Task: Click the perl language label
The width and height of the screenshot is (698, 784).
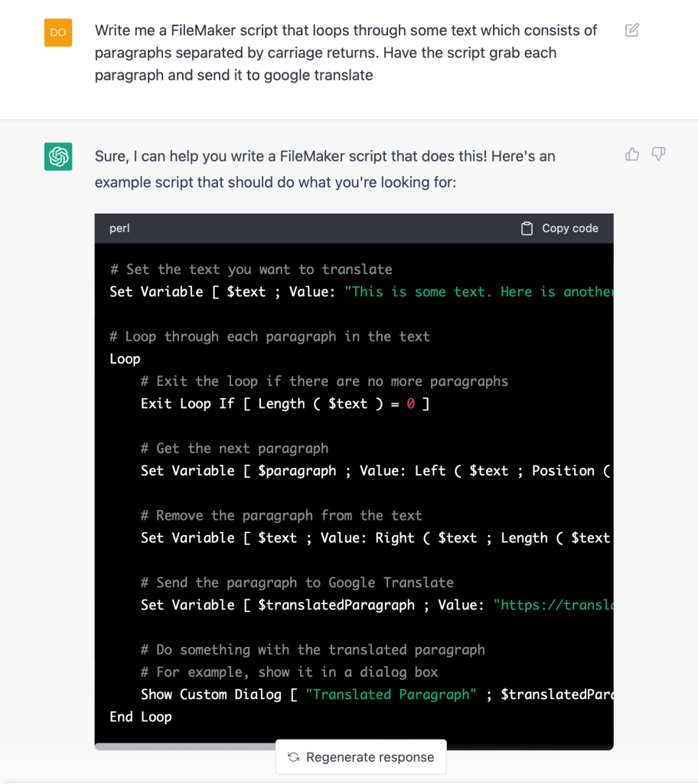Action: [x=119, y=228]
